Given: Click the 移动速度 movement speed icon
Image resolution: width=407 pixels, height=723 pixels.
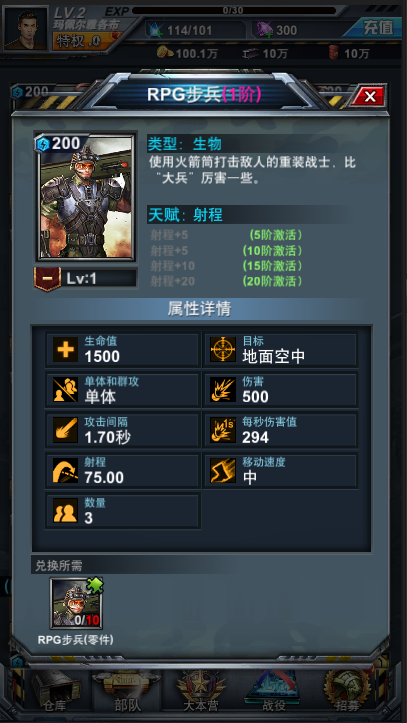Looking at the screenshot, I should (x=223, y=470).
